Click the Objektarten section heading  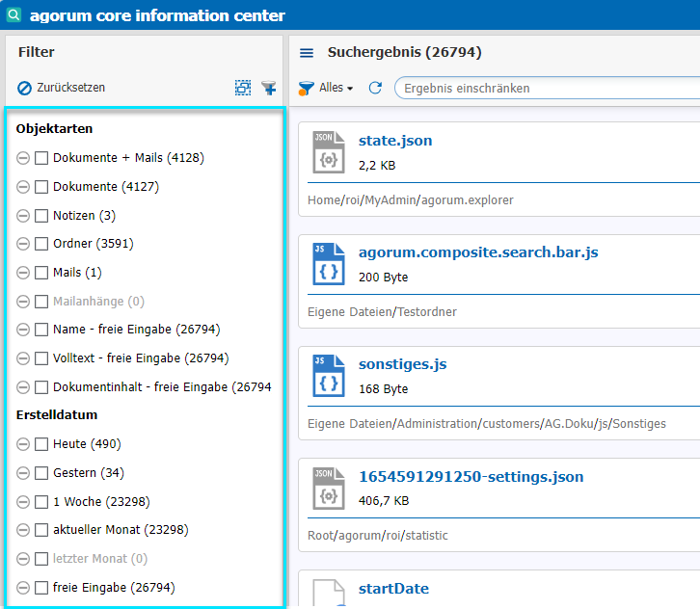point(54,129)
